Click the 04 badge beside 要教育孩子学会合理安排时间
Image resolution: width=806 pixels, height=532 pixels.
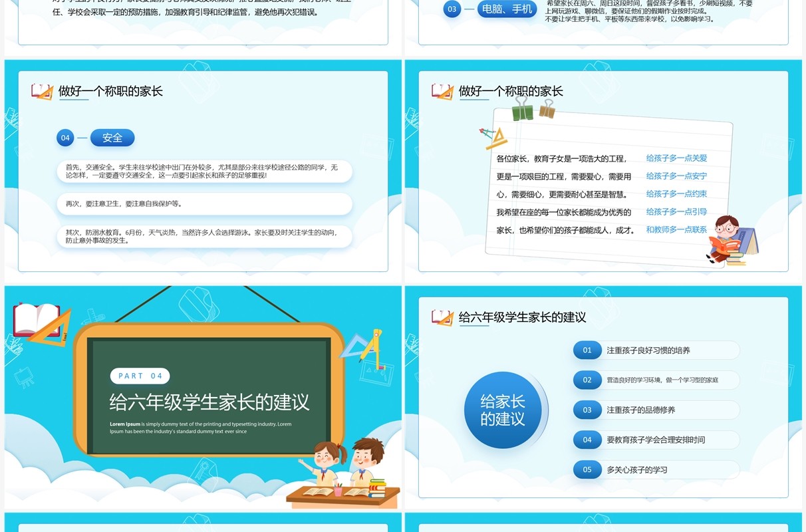[x=587, y=440]
